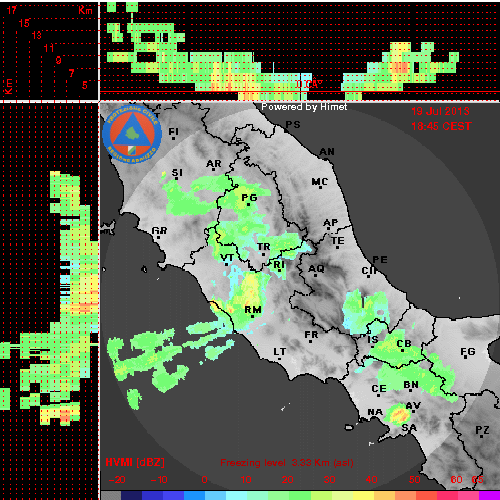Image resolution: width=500 pixels, height=500 pixels.
Task: Click the VT city label
Action: point(227,258)
